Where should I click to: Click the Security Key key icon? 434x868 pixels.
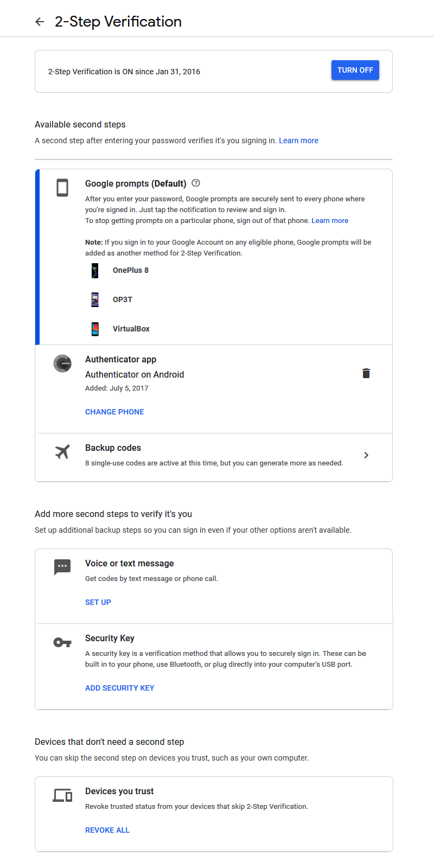(x=62, y=642)
